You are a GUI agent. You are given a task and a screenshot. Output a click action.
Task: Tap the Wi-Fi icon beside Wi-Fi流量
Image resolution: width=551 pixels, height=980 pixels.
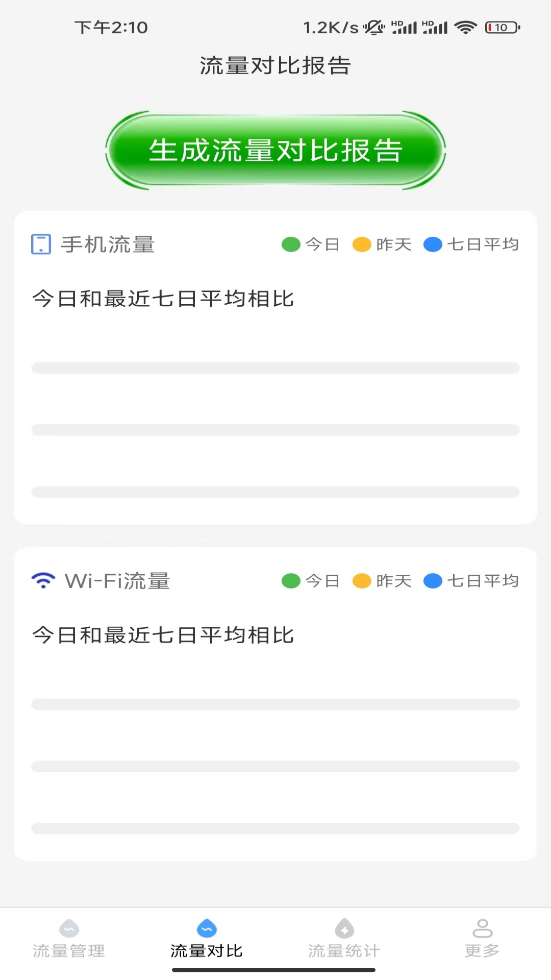tap(43, 580)
